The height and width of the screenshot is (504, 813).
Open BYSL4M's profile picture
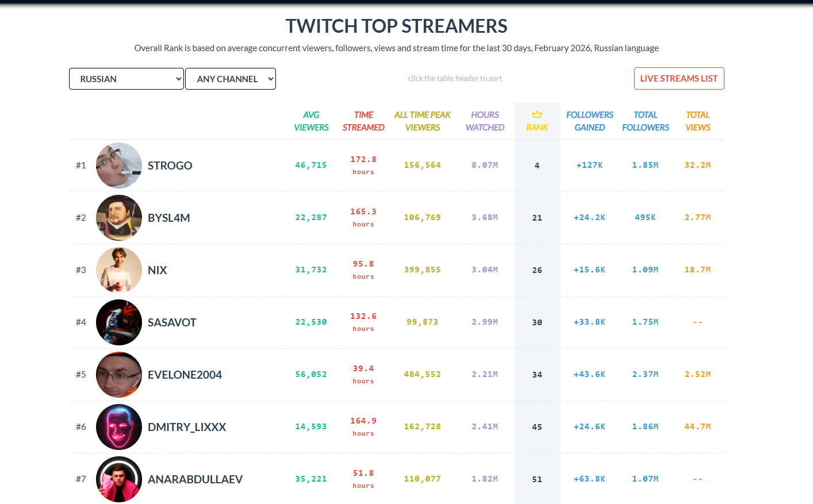coord(119,218)
